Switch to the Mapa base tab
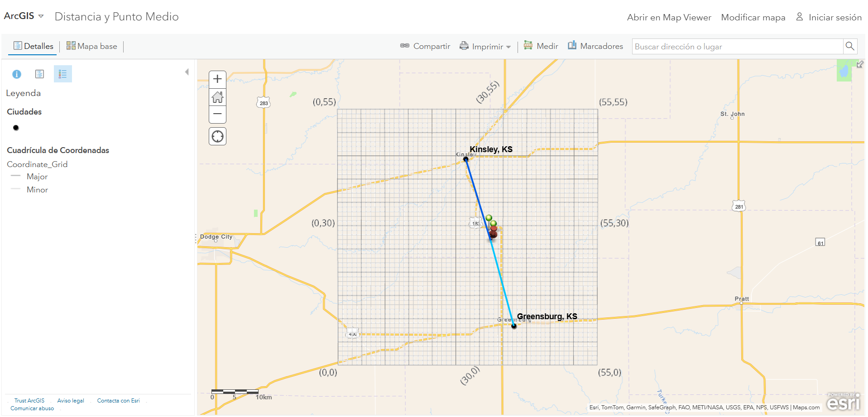Viewport: 868px width, 417px height. (92, 46)
